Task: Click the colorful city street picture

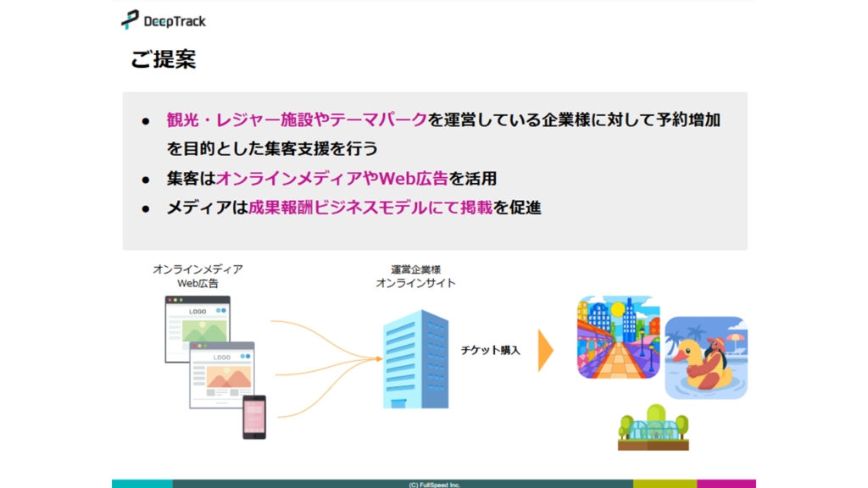Action: click(618, 337)
